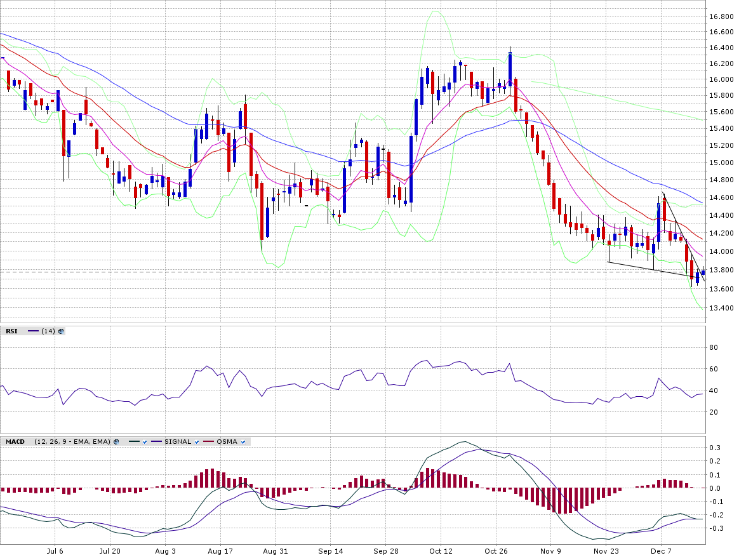Toggle the SIGNAL line checkbox
Image resolution: width=739 pixels, height=560 pixels.
click(196, 441)
